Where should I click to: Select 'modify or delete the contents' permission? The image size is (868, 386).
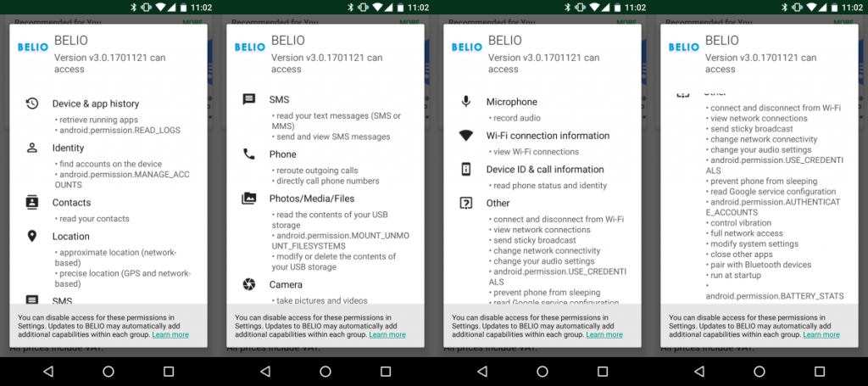pos(334,262)
